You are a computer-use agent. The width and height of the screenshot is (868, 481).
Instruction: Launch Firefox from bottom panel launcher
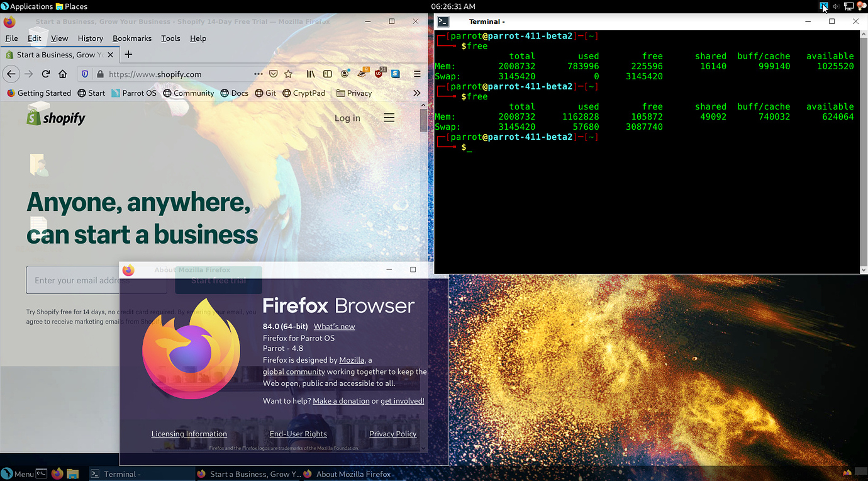[x=57, y=473]
